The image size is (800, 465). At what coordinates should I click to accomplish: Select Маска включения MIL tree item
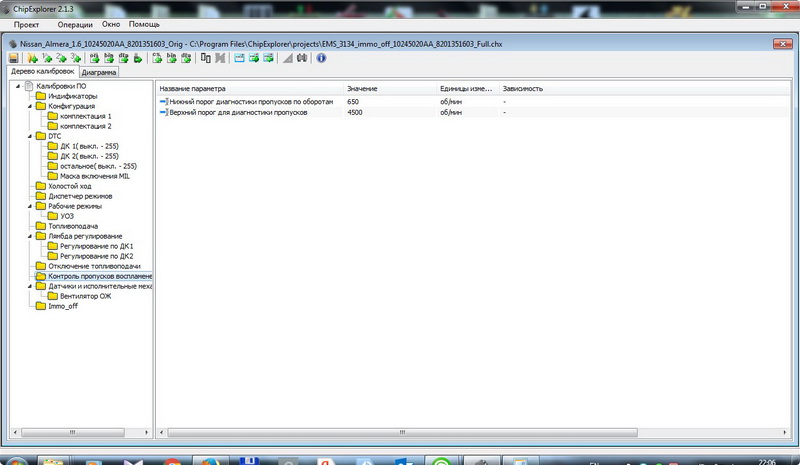95,176
